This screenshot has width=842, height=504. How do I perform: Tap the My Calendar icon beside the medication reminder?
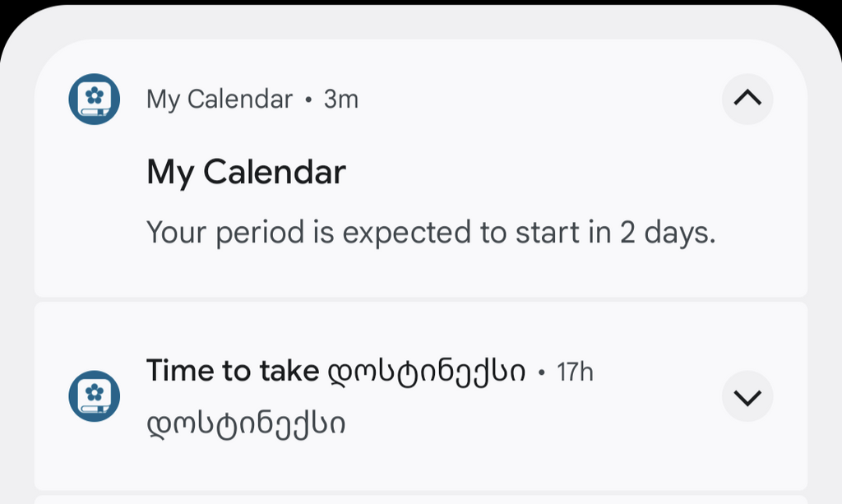click(x=94, y=396)
